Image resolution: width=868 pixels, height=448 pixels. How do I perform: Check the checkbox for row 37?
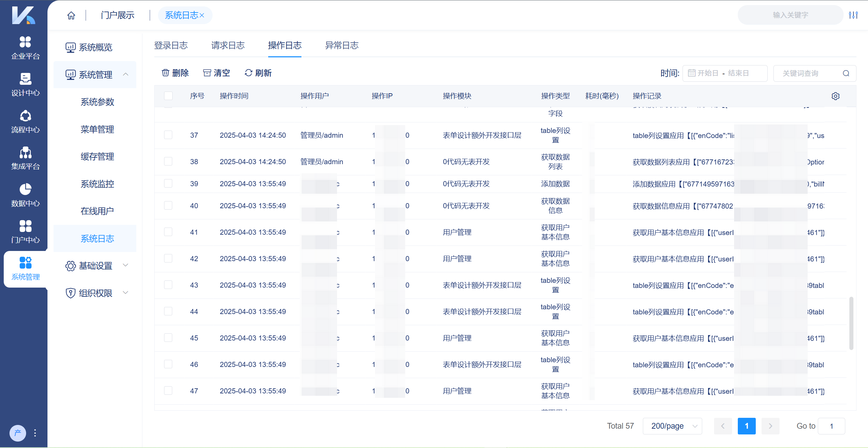[x=168, y=135]
